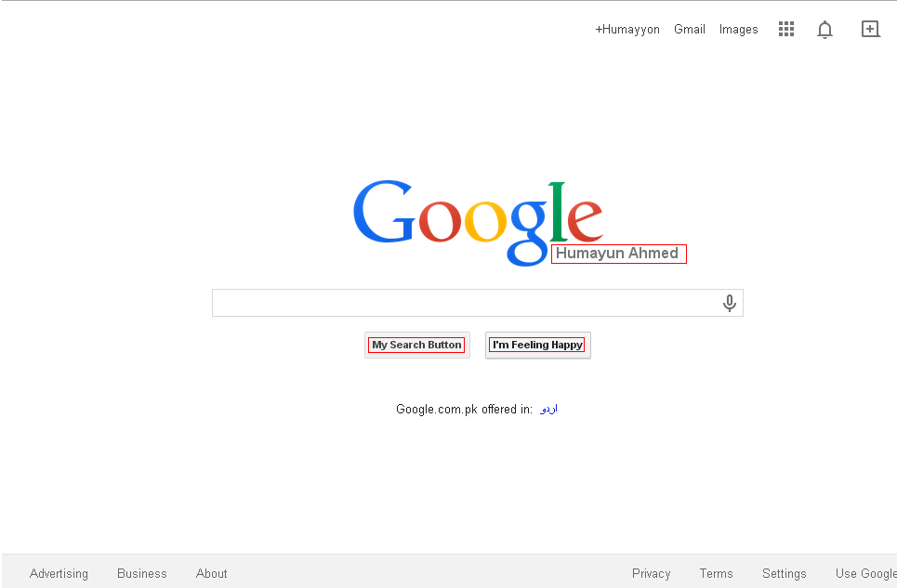Open the Privacy footer link

click(651, 573)
